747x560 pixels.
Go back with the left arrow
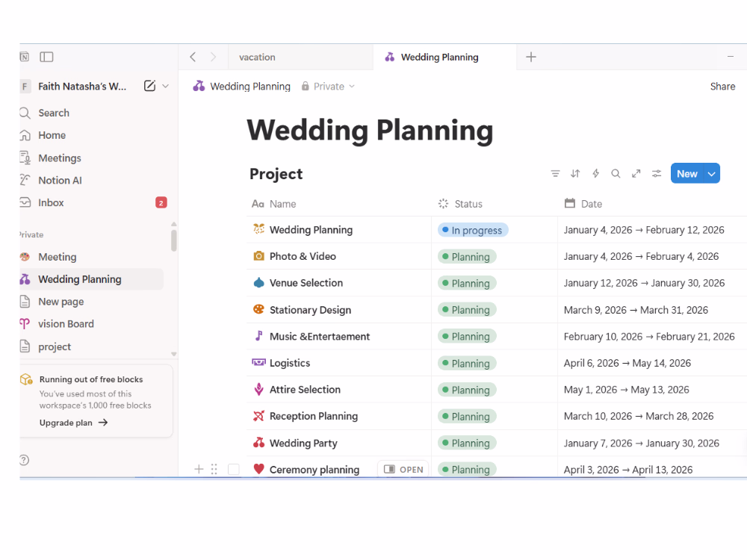(193, 57)
